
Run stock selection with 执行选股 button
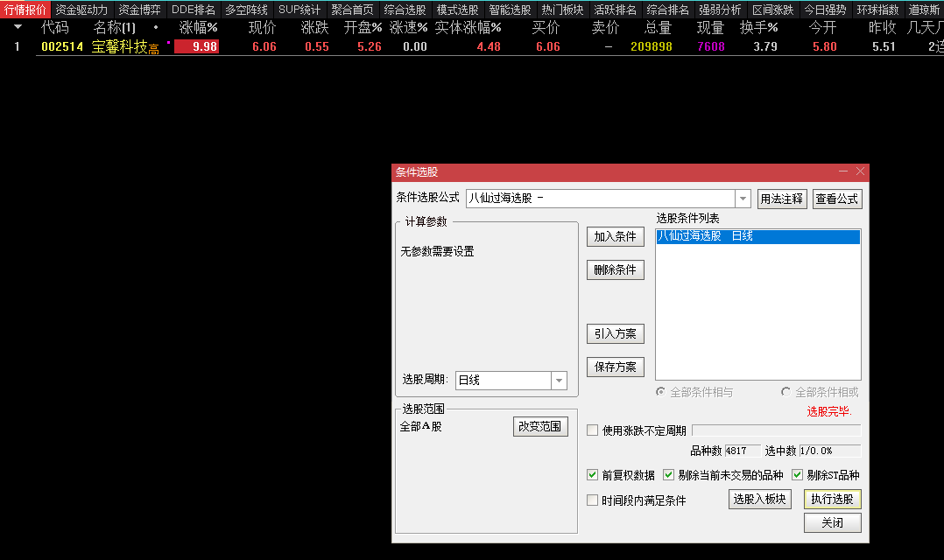(x=831, y=498)
